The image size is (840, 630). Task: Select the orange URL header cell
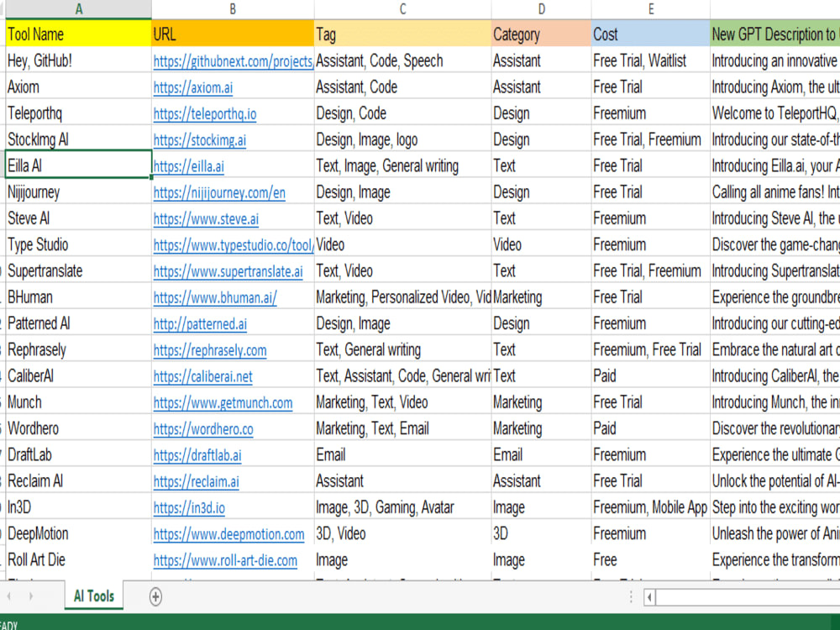pos(233,34)
